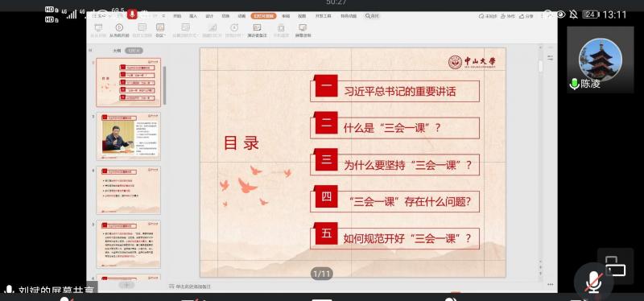The width and height of the screenshot is (644, 301).
Task: Collapse the slide thumbnail panel
Action: click(x=91, y=51)
